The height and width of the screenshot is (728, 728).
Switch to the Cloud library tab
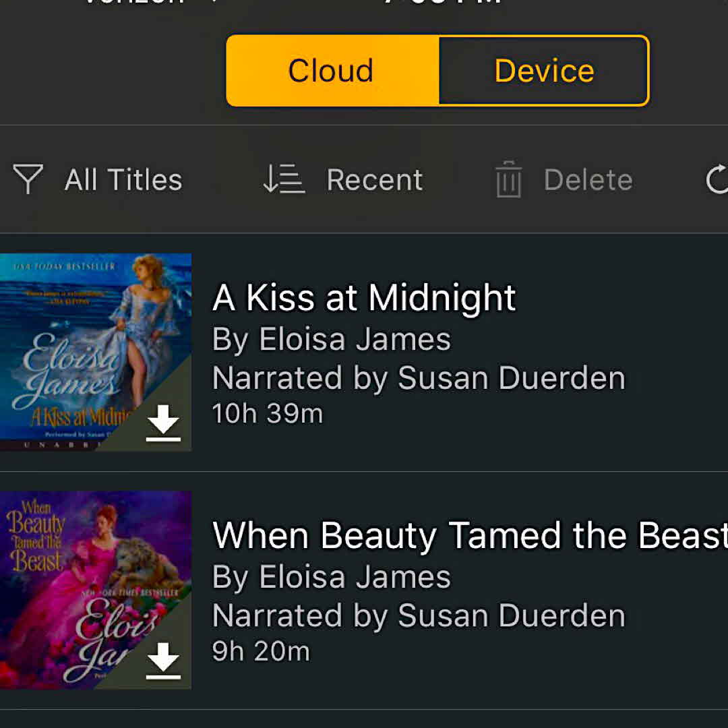coord(332,71)
